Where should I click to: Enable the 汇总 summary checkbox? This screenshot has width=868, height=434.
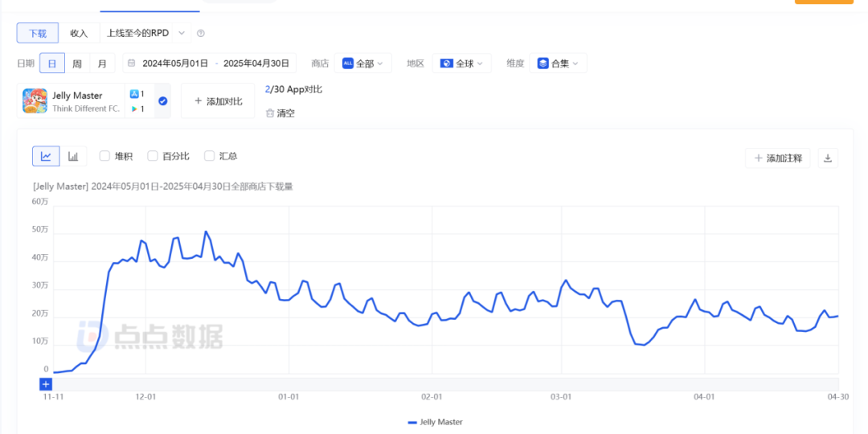click(209, 156)
